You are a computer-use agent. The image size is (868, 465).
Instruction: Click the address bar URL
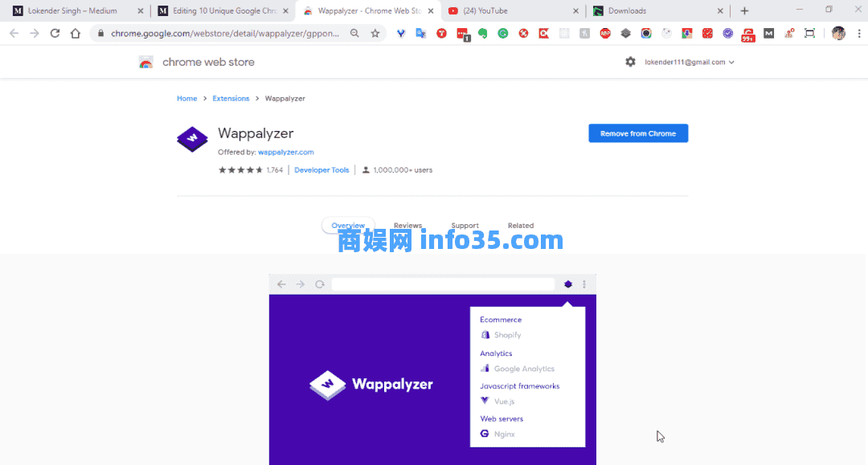(225, 33)
